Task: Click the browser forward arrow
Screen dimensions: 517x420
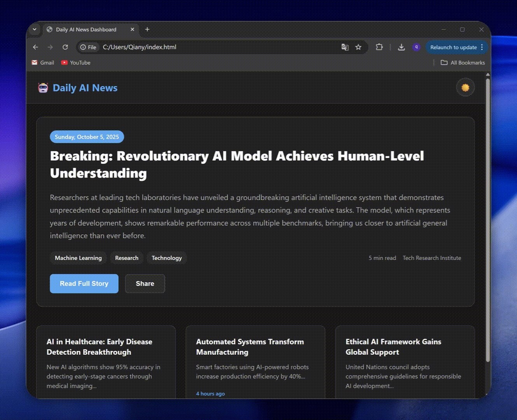Action: click(x=50, y=47)
